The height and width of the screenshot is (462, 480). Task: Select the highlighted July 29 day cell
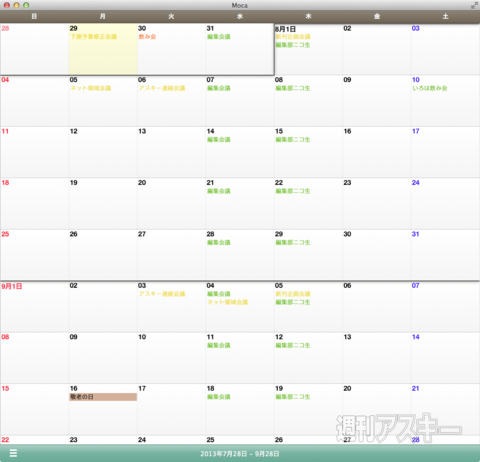(x=103, y=49)
